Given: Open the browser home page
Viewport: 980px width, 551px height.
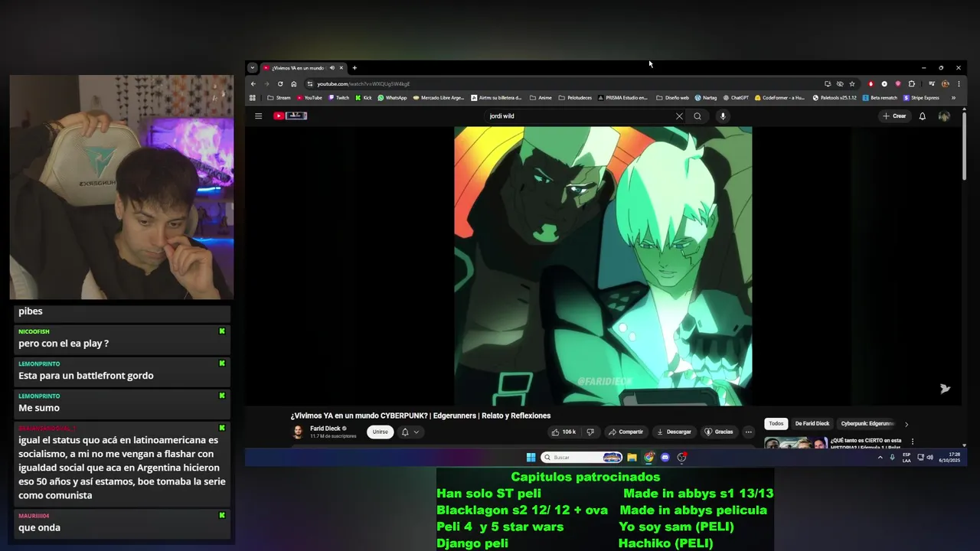Looking at the screenshot, I should tap(294, 84).
